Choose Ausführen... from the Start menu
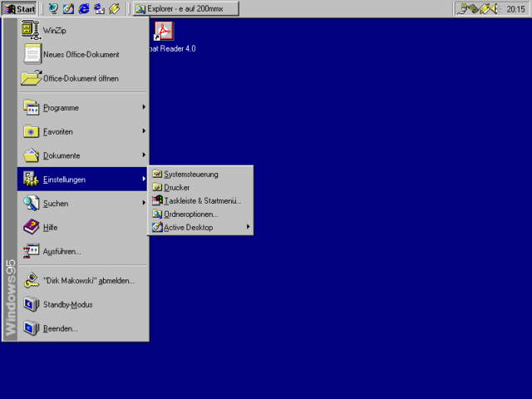The image size is (532, 399). point(83,251)
